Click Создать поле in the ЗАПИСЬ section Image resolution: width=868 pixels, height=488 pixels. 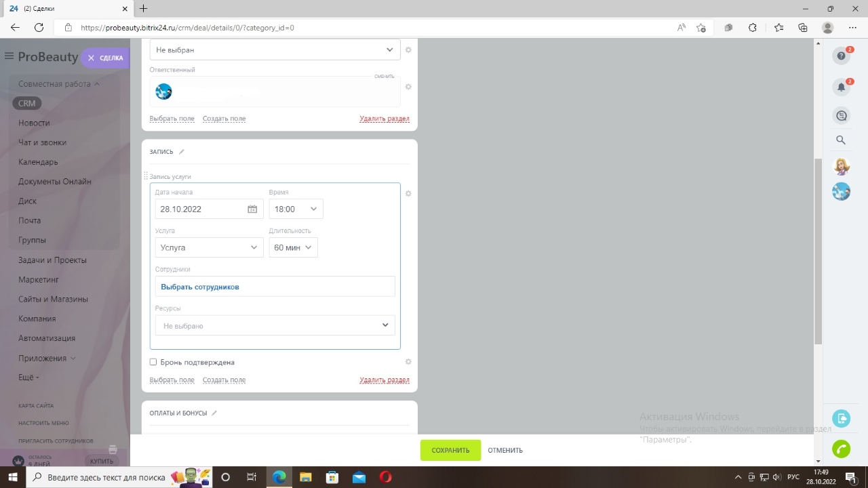click(x=224, y=380)
